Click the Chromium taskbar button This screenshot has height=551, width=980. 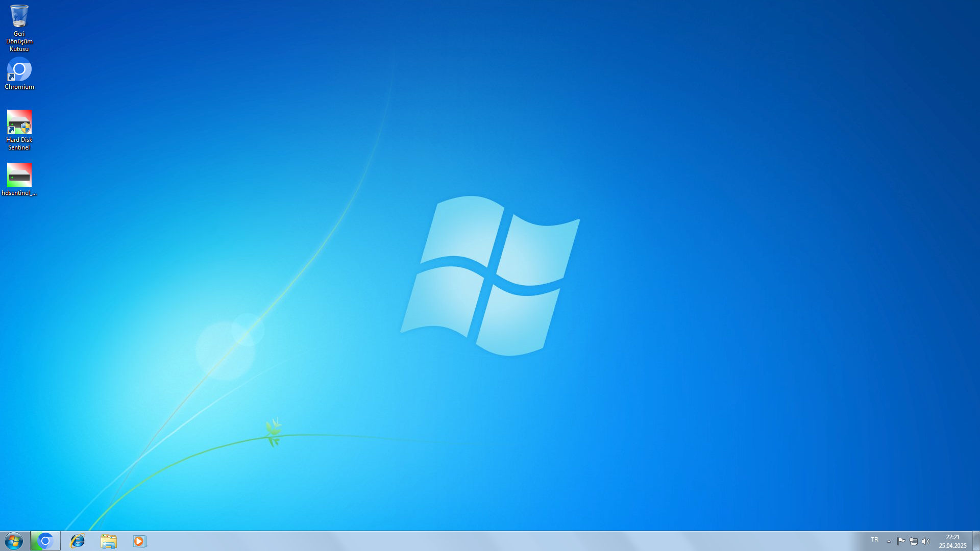click(45, 541)
